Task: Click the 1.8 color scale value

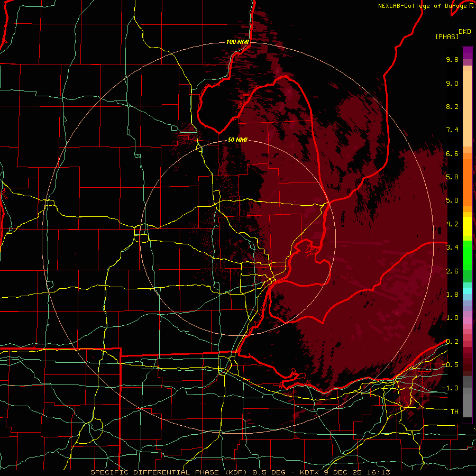Action: pyautogui.click(x=452, y=295)
